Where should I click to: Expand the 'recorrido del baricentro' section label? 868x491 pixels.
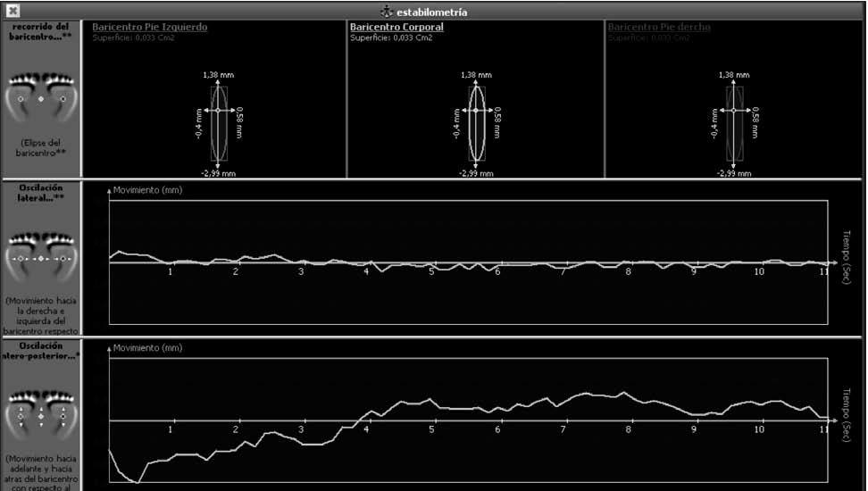click(x=40, y=31)
